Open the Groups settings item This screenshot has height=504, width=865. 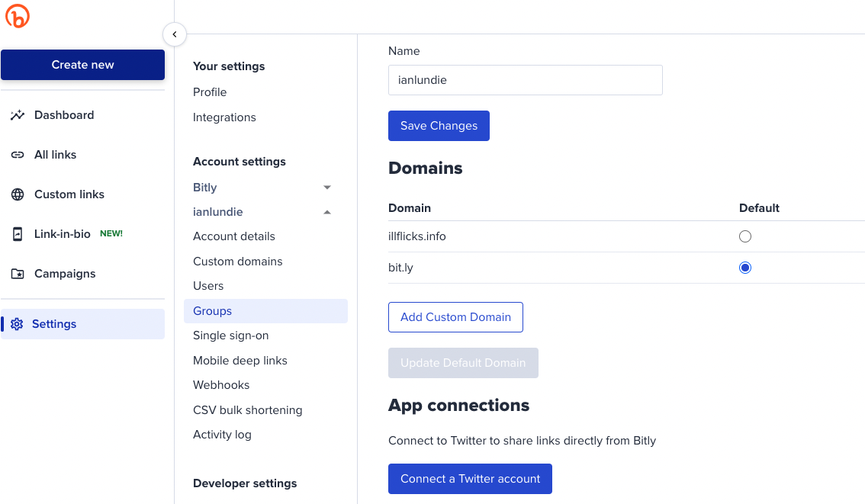(x=265, y=311)
